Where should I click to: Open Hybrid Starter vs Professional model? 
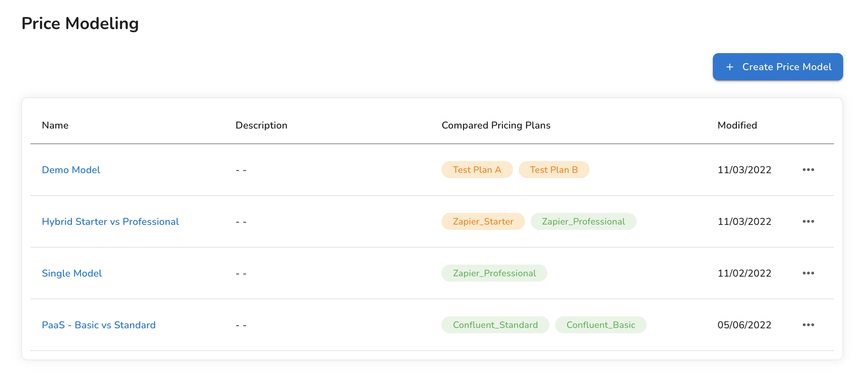110,222
